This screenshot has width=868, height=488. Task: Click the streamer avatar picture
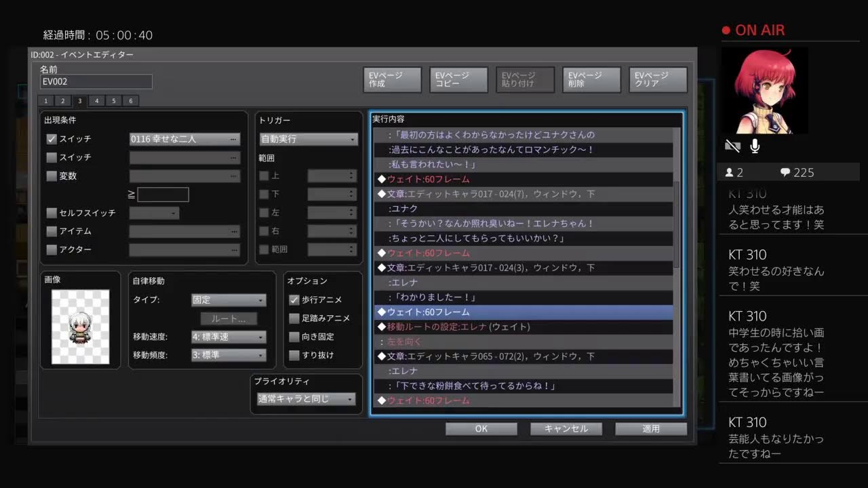click(x=764, y=90)
